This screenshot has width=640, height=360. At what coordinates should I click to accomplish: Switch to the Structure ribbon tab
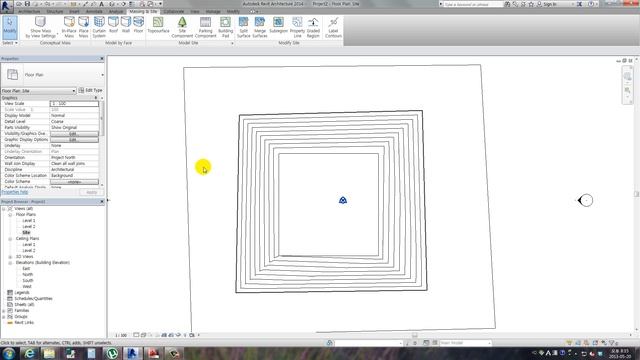(x=55, y=11)
